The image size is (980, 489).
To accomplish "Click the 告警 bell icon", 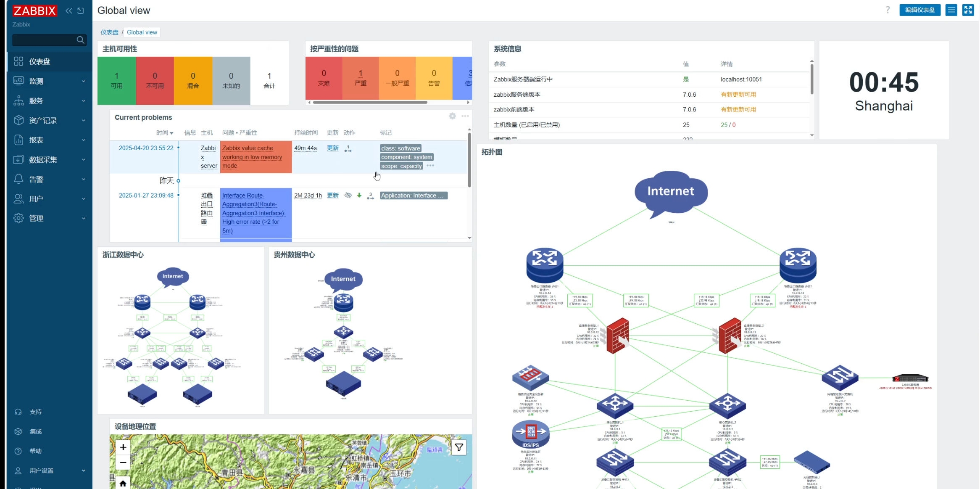I will pyautogui.click(x=18, y=179).
